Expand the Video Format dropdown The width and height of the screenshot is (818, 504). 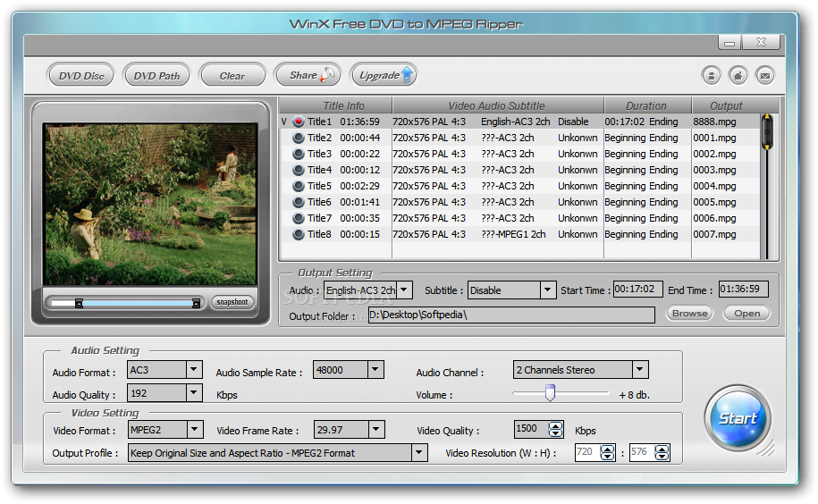(195, 430)
